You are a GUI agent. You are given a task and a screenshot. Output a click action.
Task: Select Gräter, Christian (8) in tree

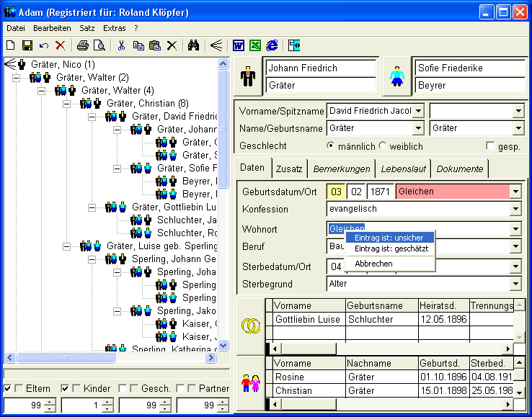tap(148, 103)
